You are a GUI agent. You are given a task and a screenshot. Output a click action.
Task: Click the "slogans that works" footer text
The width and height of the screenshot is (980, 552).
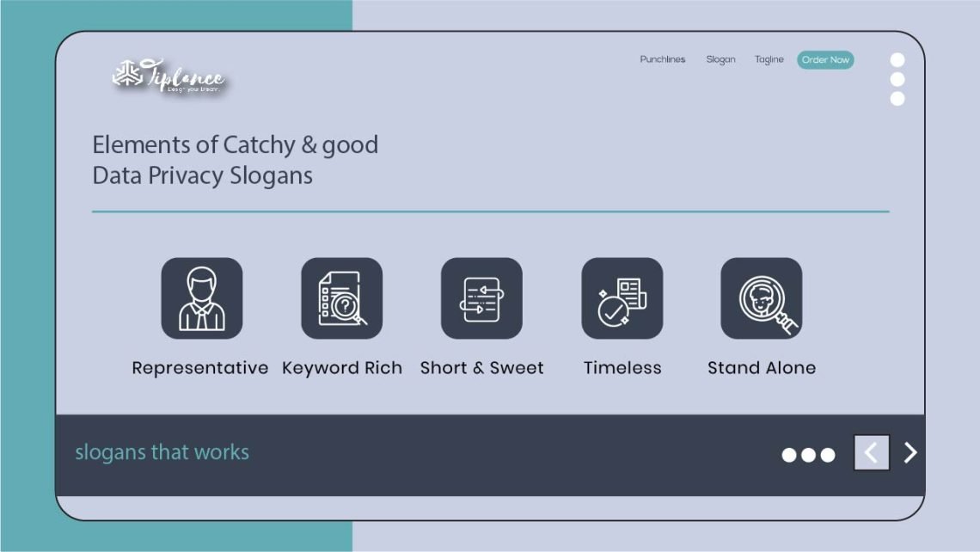click(162, 452)
